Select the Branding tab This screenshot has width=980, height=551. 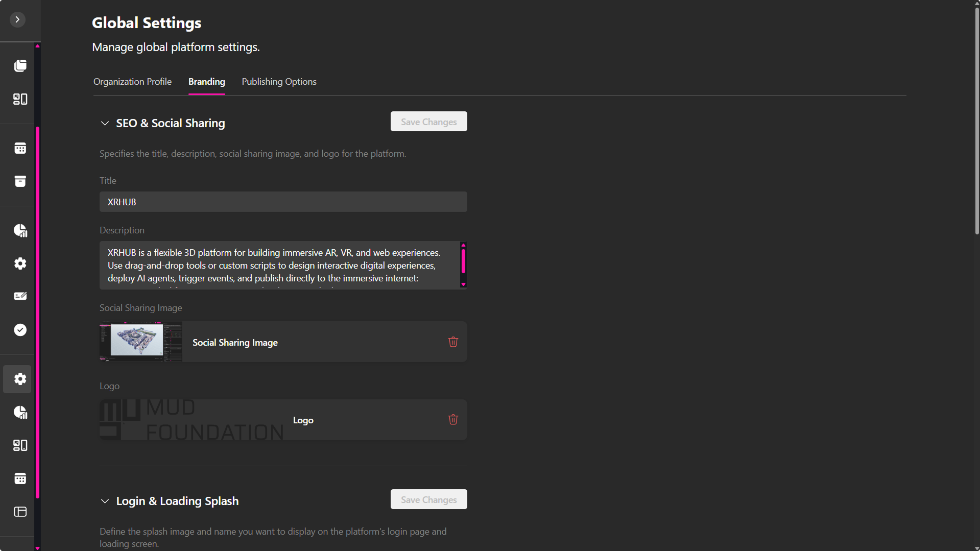pos(206,82)
